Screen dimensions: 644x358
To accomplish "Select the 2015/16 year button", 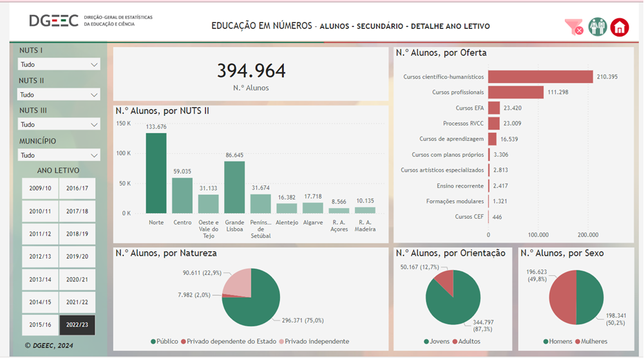I will pyautogui.click(x=41, y=325).
